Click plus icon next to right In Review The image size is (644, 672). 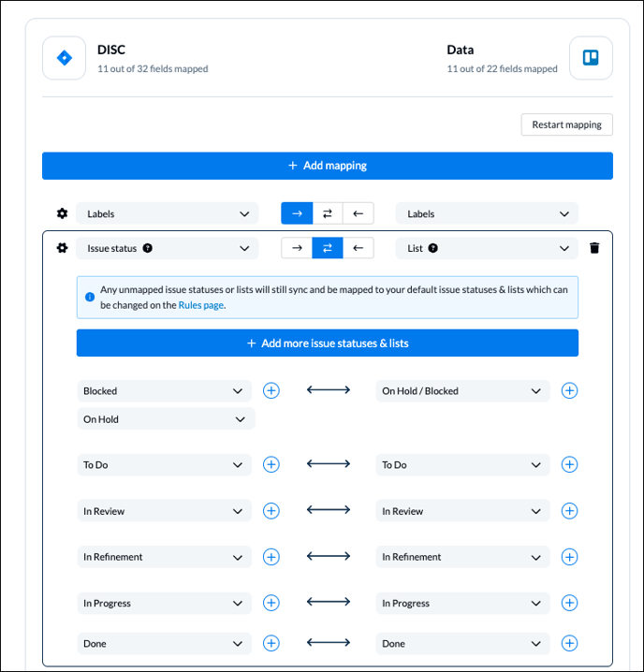point(569,510)
